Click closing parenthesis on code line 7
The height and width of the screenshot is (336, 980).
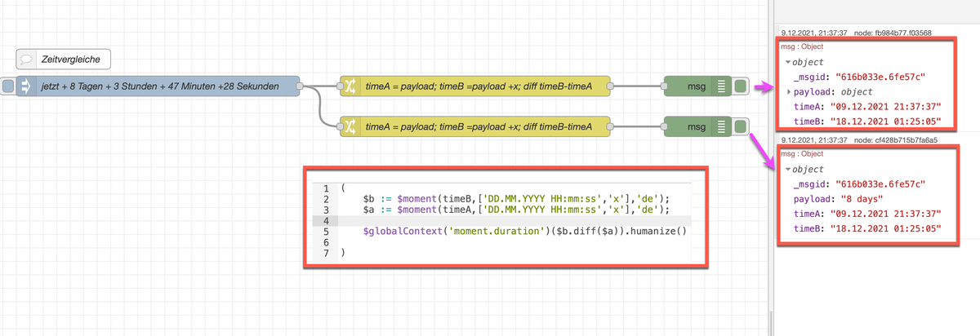coord(344,254)
